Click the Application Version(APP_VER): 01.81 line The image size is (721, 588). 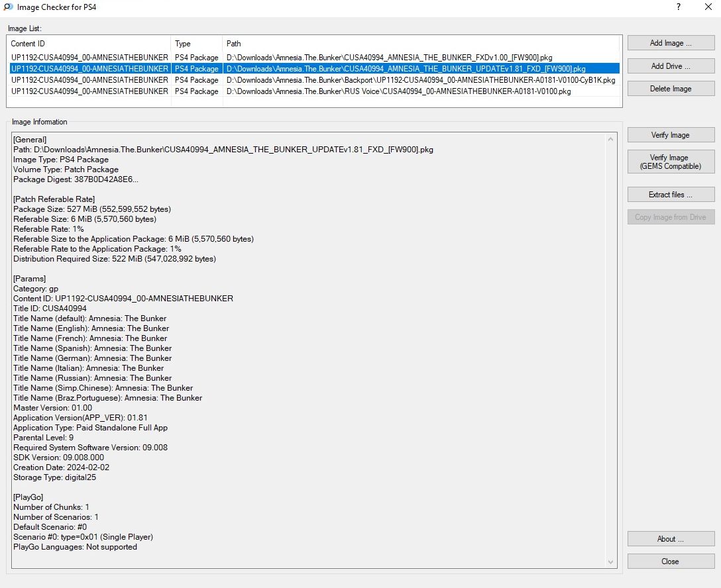pyautogui.click(x=80, y=418)
